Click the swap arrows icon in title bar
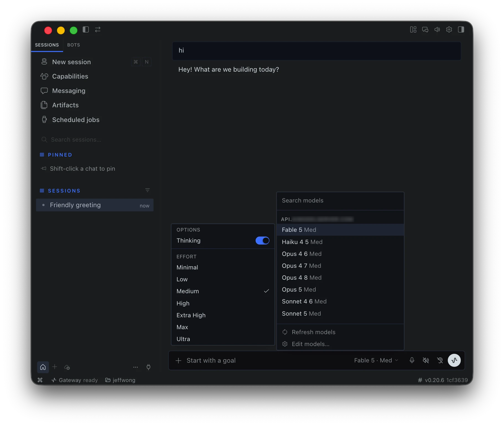The width and height of the screenshot is (504, 426). coord(98,30)
